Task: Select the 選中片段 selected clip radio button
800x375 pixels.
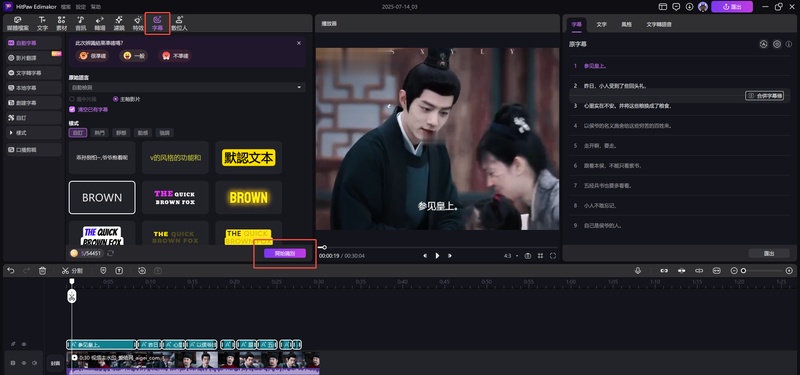Action: [x=72, y=99]
